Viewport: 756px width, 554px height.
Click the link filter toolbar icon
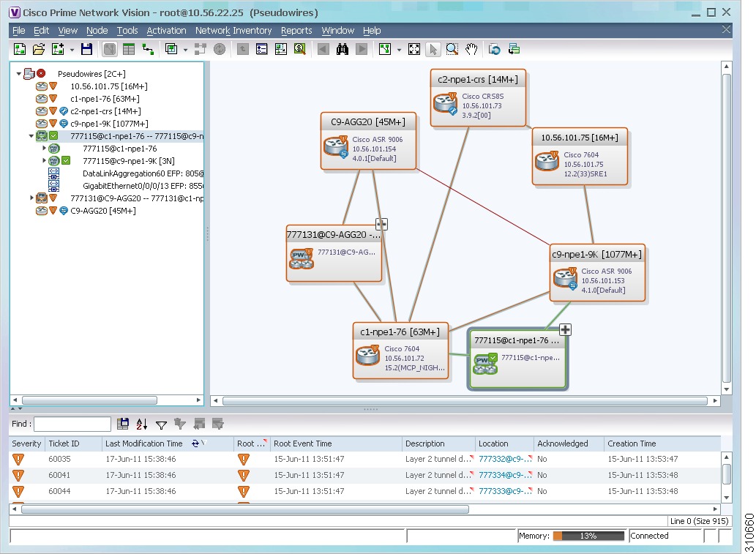click(200, 49)
